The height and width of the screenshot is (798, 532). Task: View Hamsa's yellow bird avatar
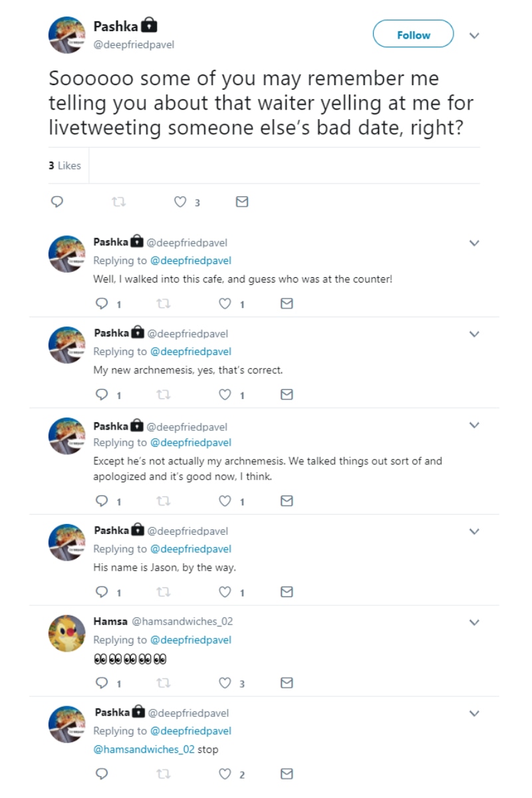(x=68, y=632)
